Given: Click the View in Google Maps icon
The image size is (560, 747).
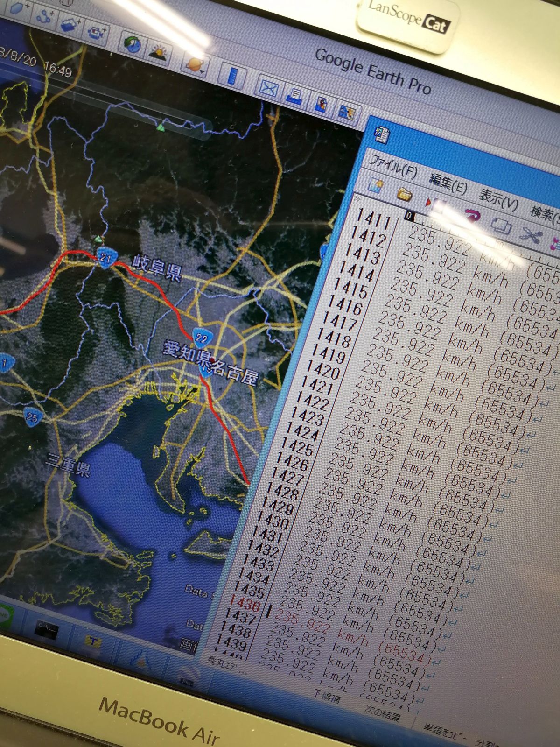Looking at the screenshot, I should (x=347, y=112).
